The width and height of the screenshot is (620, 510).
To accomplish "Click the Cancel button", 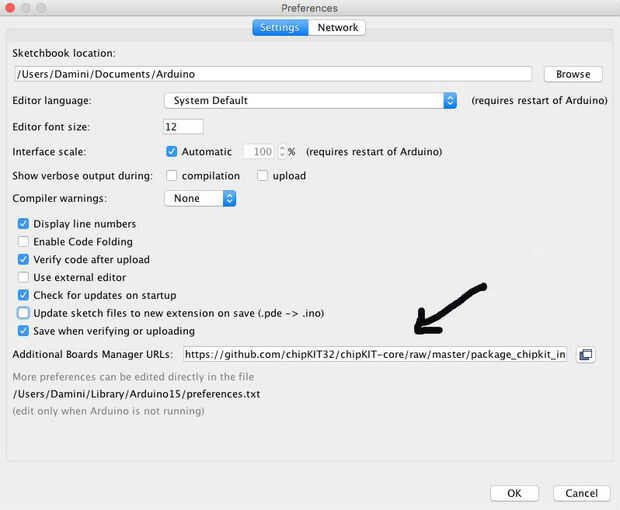I will point(581,493).
